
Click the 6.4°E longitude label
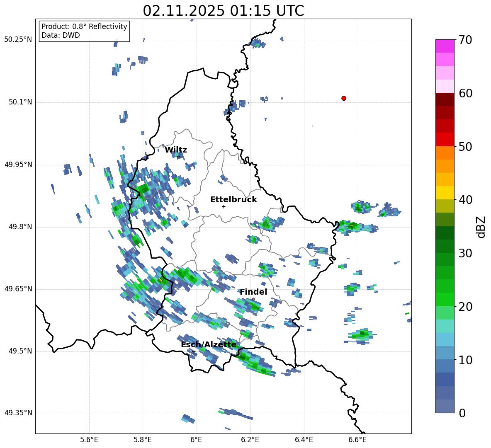point(304,440)
